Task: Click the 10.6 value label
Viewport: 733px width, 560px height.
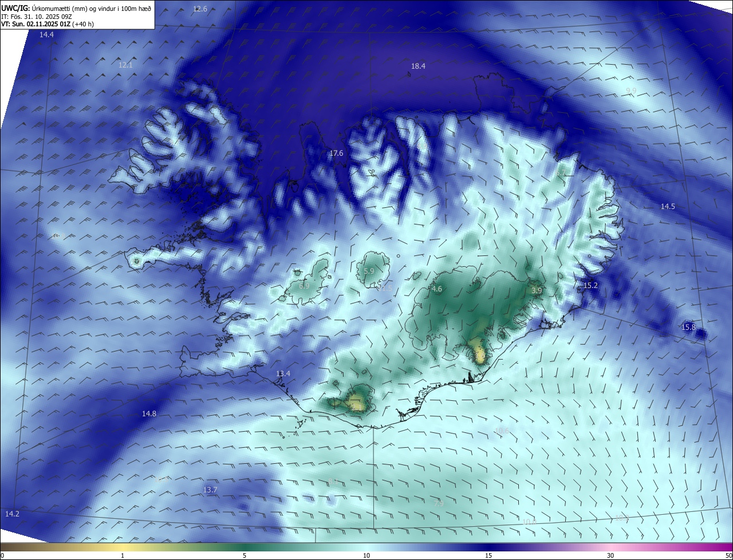Action: click(502, 431)
